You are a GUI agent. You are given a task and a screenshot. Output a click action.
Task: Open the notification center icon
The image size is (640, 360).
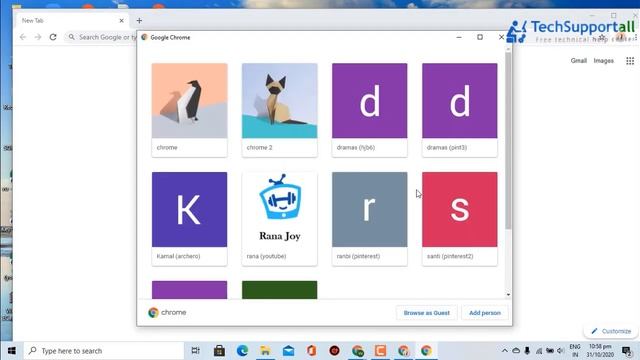[627, 351]
